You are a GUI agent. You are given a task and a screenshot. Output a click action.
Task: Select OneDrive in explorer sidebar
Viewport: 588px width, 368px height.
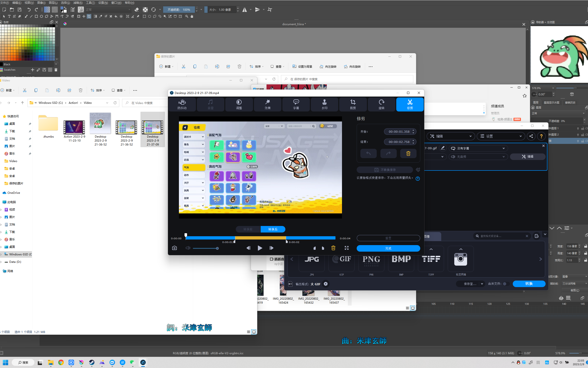pos(14,193)
